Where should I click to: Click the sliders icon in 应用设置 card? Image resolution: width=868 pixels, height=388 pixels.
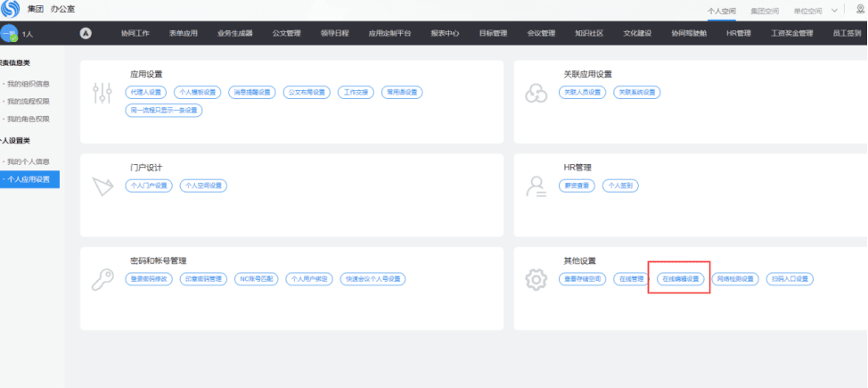102,93
